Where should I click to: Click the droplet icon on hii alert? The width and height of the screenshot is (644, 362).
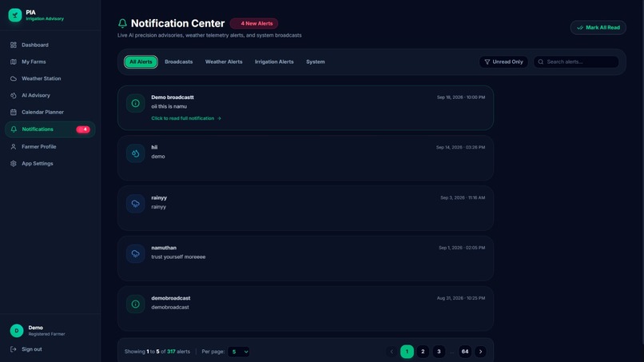(x=136, y=153)
